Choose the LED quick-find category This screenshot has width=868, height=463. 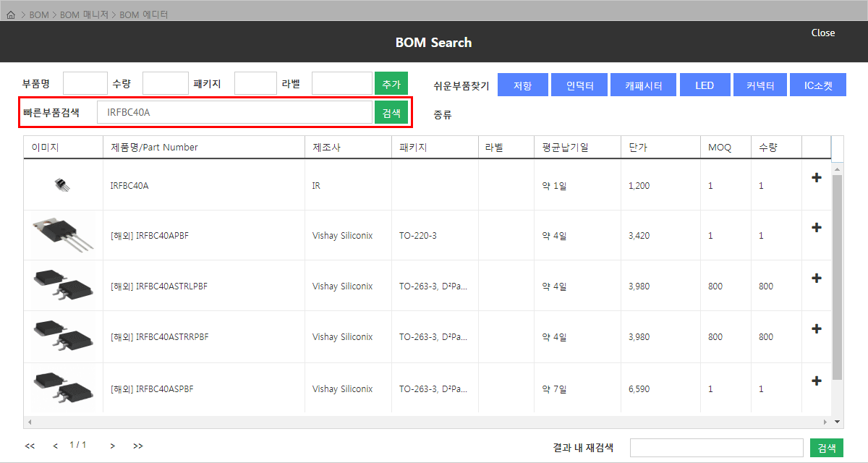(705, 85)
